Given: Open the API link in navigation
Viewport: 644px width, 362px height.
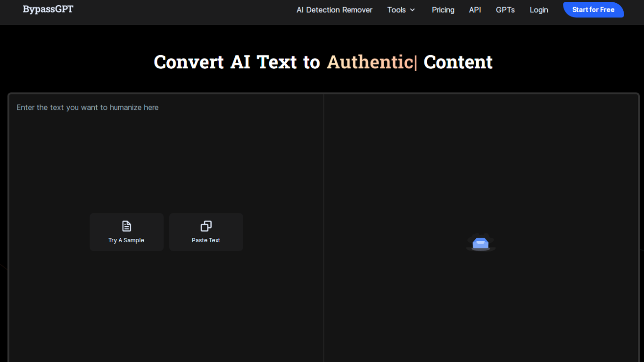Looking at the screenshot, I should (x=475, y=10).
